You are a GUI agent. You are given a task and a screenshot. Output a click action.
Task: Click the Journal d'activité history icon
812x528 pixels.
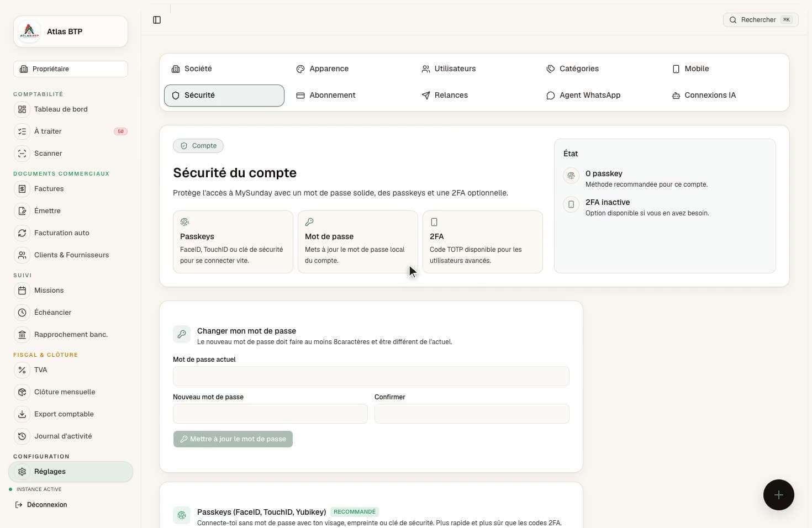coord(22,436)
